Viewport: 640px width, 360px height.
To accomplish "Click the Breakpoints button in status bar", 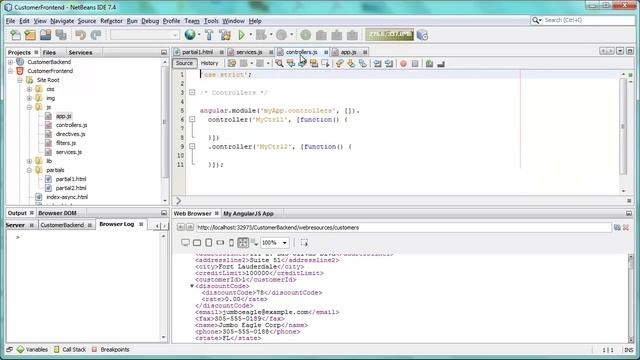I will click(x=111, y=349).
